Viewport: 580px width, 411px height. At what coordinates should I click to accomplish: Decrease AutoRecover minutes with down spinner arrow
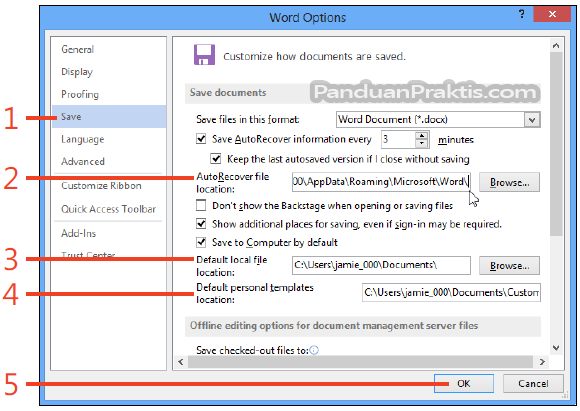[421, 144]
